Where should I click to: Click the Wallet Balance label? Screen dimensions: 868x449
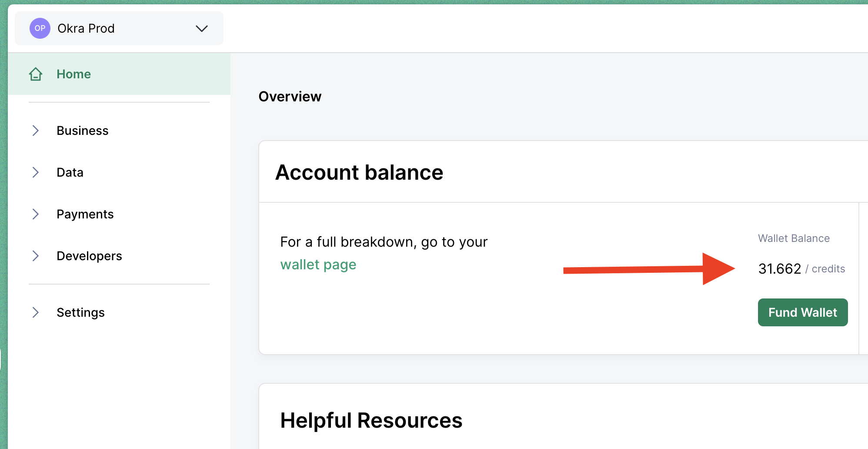click(794, 238)
